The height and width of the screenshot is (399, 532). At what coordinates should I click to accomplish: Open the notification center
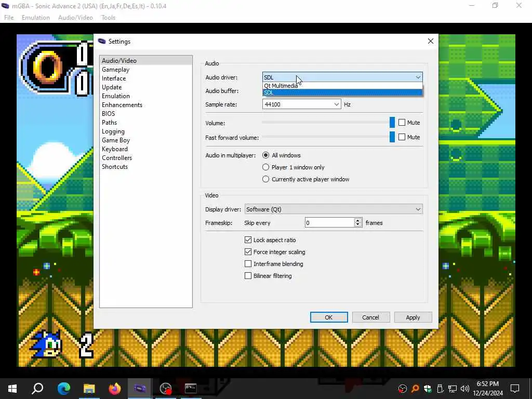click(515, 388)
